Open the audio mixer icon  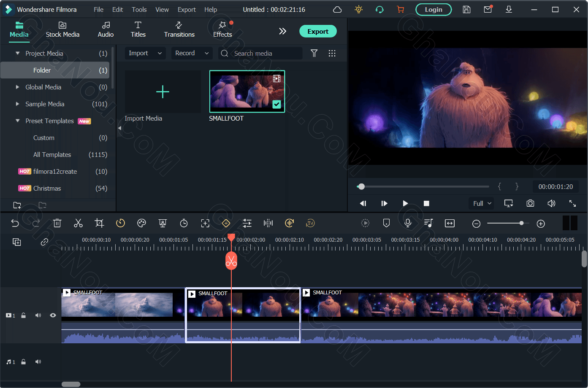(x=428, y=223)
